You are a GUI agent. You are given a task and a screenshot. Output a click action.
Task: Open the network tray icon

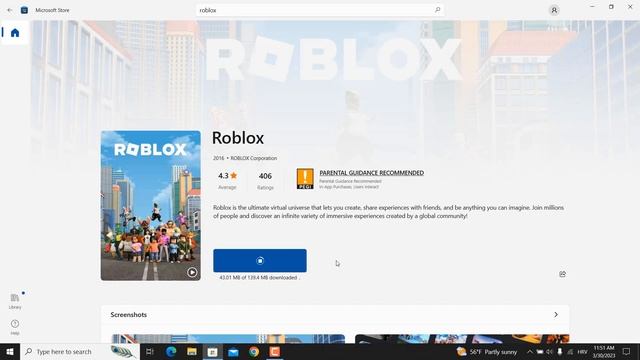coord(570,351)
